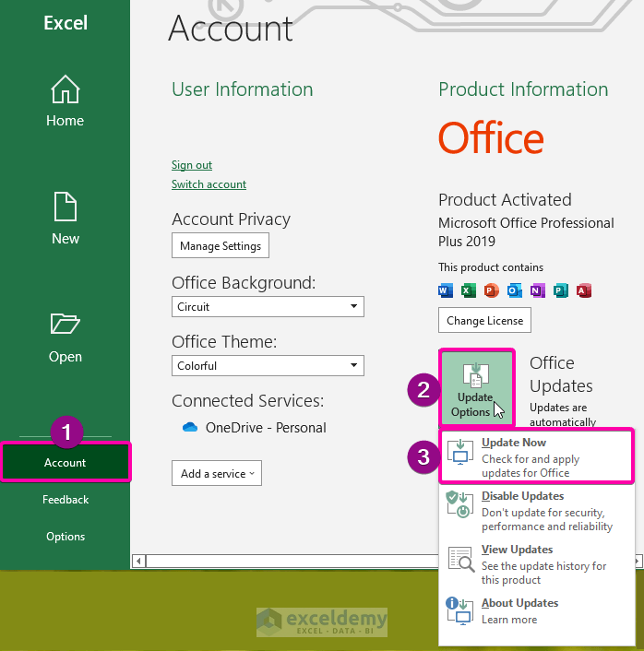644x651 pixels.
Task: Open the Add a service dropdown
Action: 217,473
